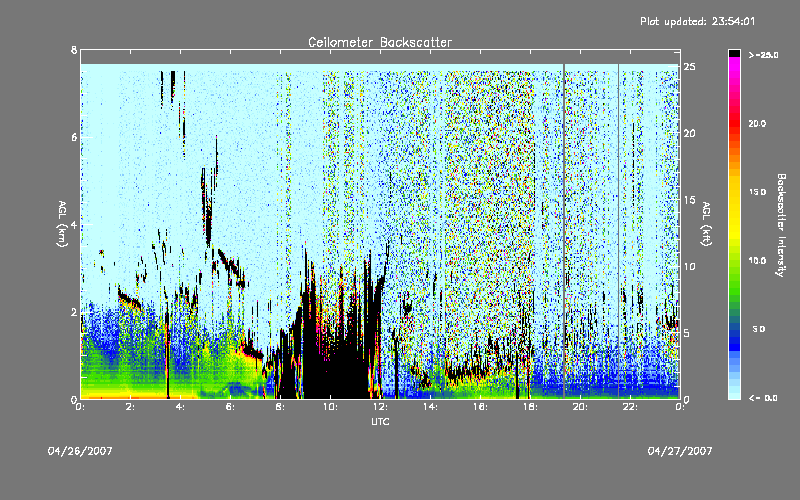The height and width of the screenshot is (500, 800).
Task: Click the "AGL (kft)" right axis label
Action: (706, 224)
